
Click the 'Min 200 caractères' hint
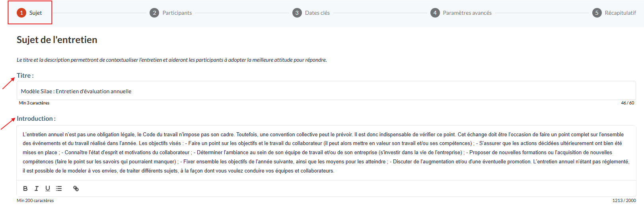click(x=35, y=200)
